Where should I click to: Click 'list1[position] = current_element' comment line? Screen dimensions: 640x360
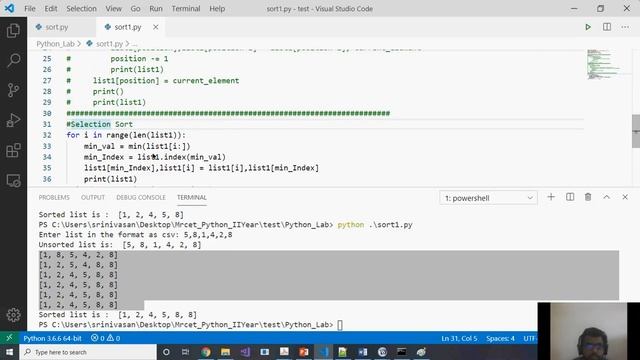coord(166,80)
